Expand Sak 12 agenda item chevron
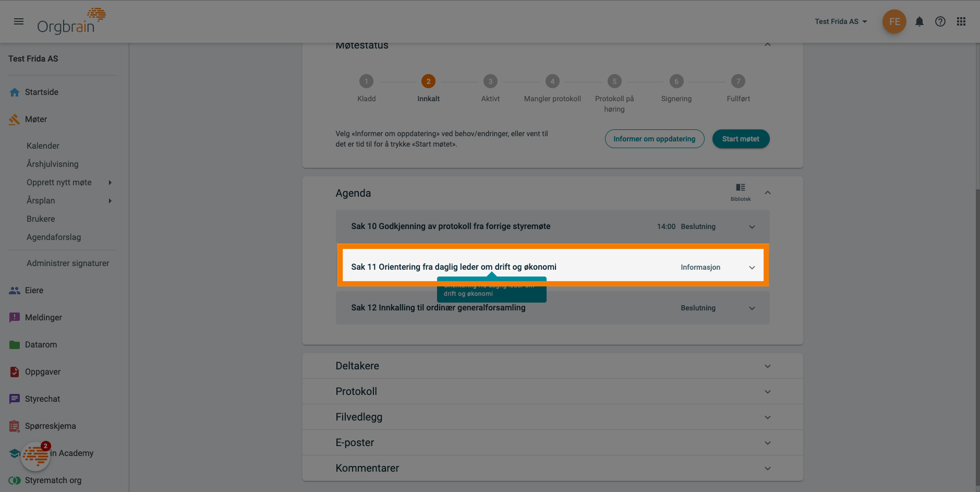 click(x=752, y=308)
